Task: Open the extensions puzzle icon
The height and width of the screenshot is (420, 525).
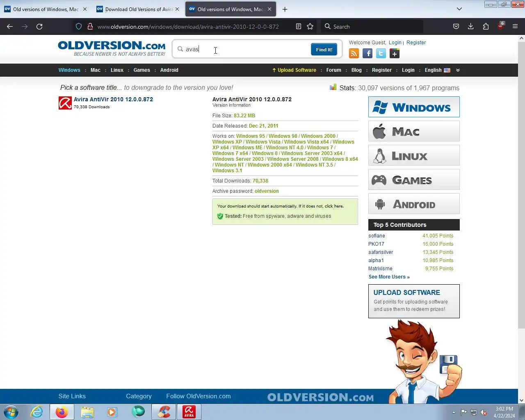Action: [x=486, y=26]
